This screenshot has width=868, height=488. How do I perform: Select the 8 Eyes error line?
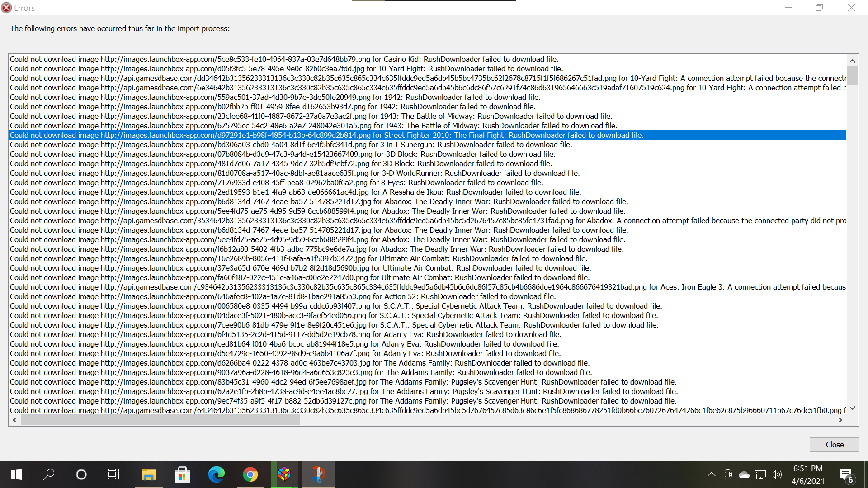point(428,183)
